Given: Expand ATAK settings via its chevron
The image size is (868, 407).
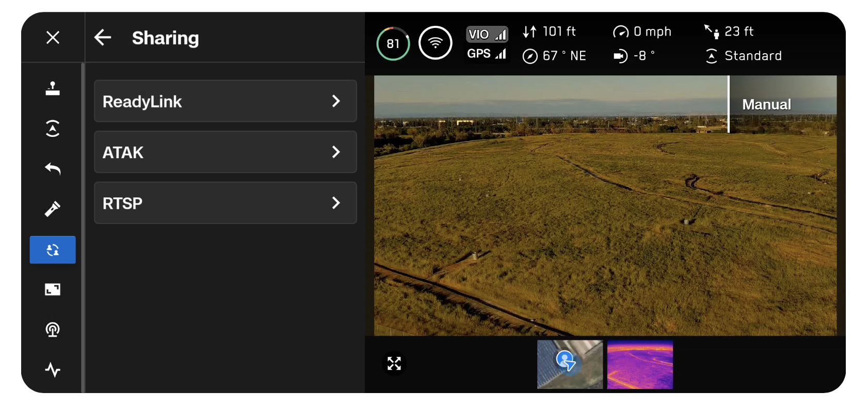Looking at the screenshot, I should (x=336, y=152).
